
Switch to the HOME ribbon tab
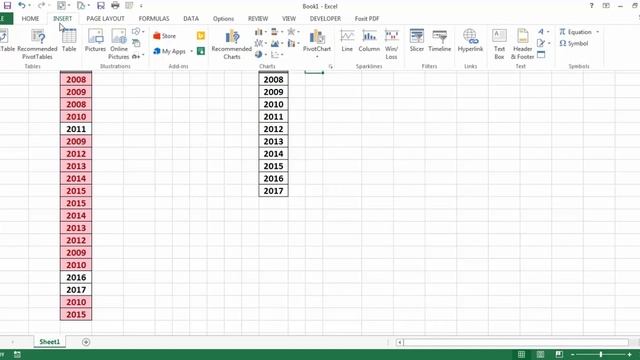pos(30,19)
